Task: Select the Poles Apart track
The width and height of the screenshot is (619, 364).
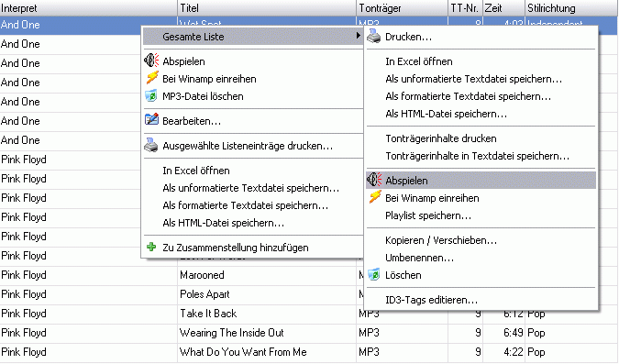Action: tap(204, 294)
